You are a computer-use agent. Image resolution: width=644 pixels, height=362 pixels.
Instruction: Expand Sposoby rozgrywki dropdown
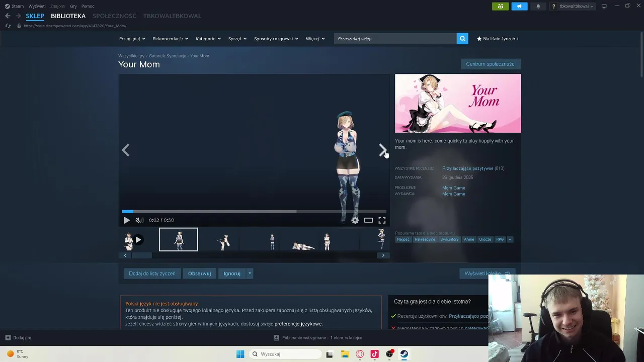click(276, 39)
